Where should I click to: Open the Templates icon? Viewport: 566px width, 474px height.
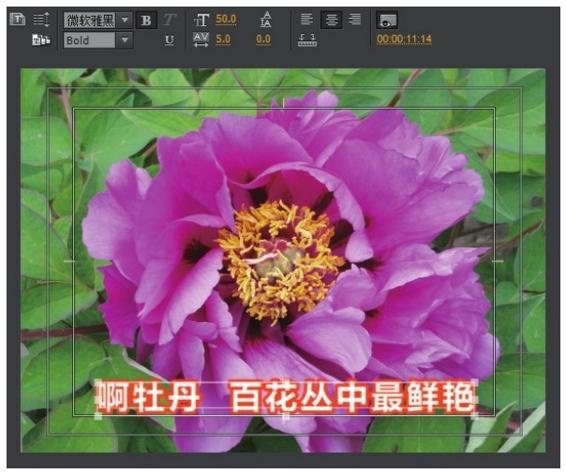[x=41, y=40]
